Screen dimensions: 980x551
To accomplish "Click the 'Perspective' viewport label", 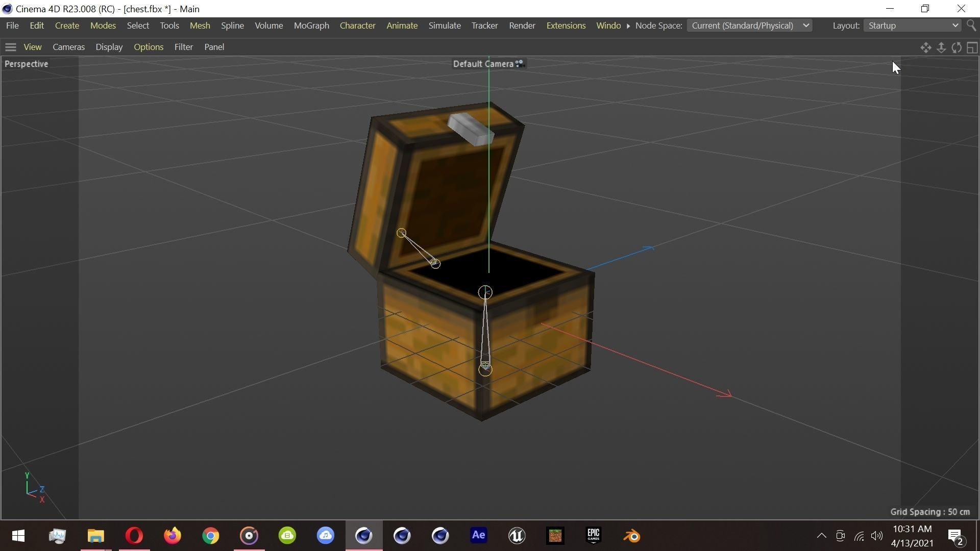I will 27,64.
